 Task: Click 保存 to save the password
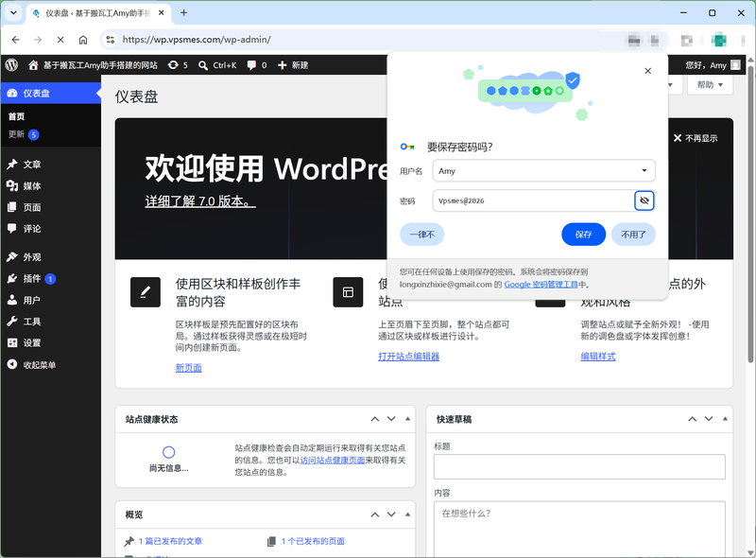[583, 235]
